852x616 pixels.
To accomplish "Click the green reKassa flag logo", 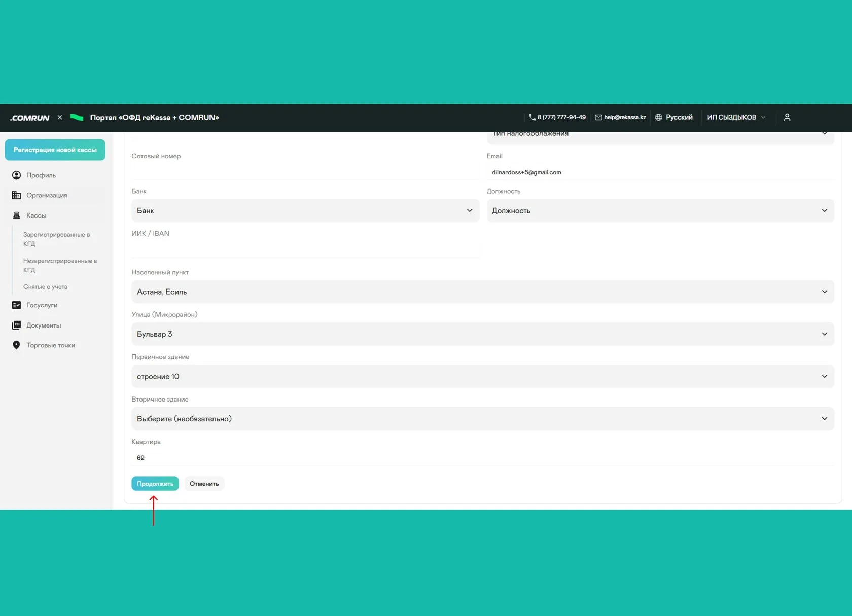I will point(77,117).
